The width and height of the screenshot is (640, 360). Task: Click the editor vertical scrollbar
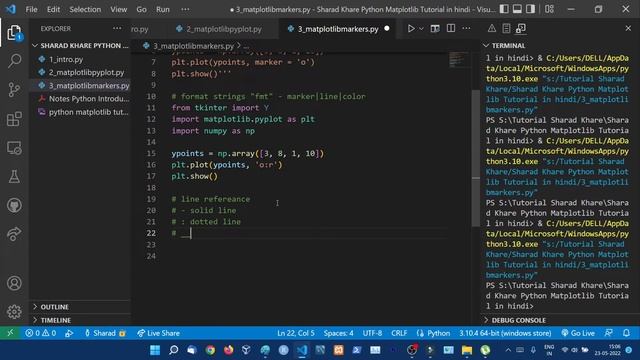(476, 158)
